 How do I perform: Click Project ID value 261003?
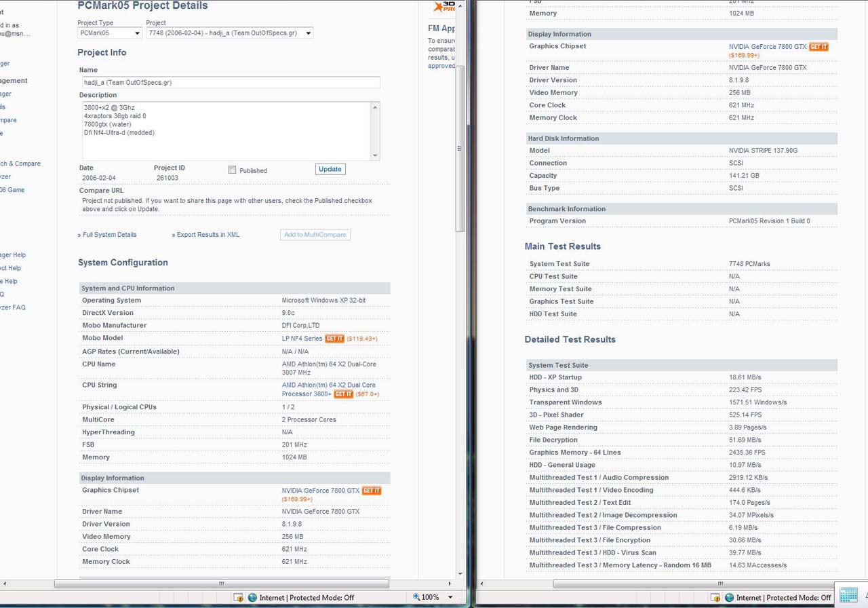(x=167, y=178)
